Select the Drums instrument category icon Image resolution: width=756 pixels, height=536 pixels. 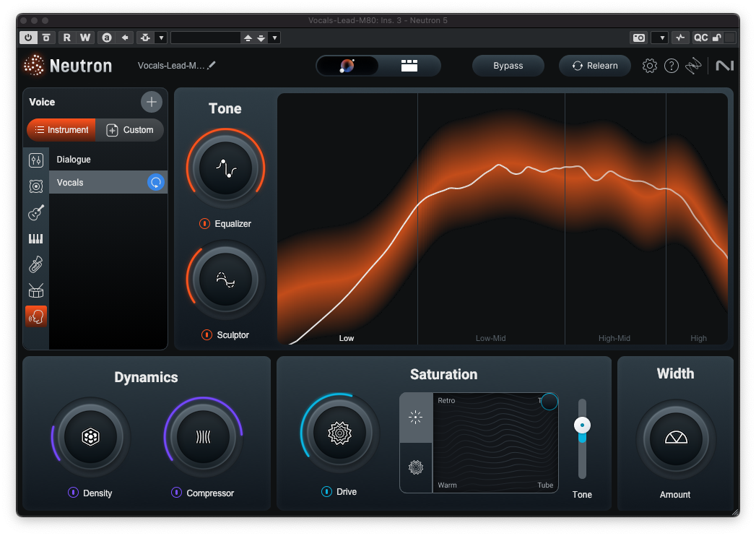coord(35,290)
